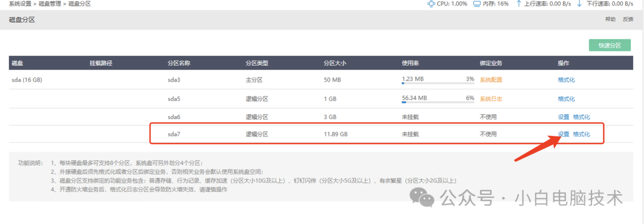The height and width of the screenshot is (224, 644).
Task: Format the sda7 partition
Action: point(581,134)
